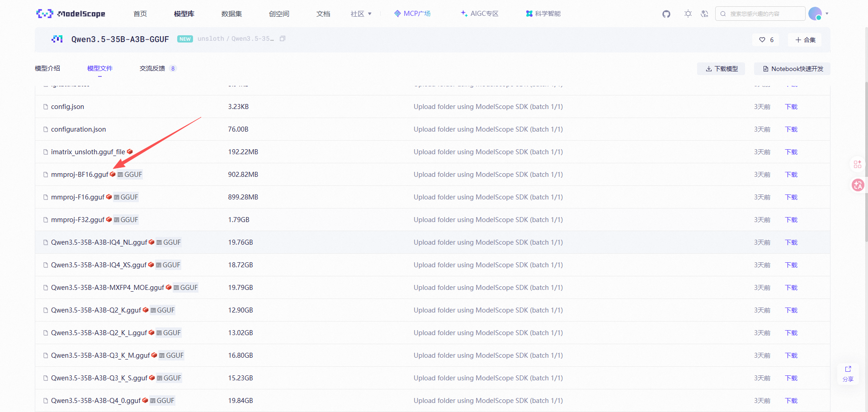The width and height of the screenshot is (868, 412).
Task: Click the red LFS cube icon beside mmproj-BF16.gguf
Action: coord(113,174)
